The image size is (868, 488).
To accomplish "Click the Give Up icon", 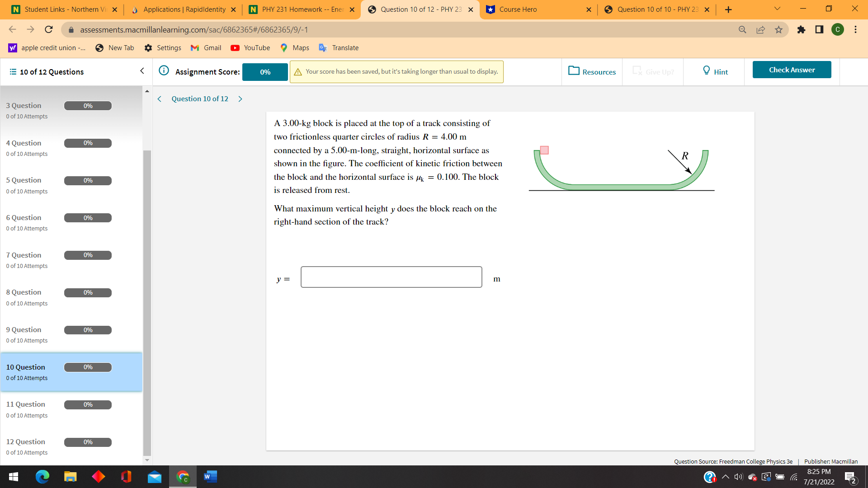I will [638, 71].
